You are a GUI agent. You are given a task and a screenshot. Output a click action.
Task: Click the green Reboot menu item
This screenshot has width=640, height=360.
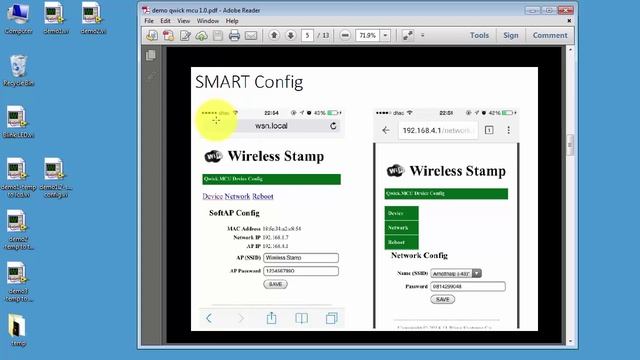tap(401, 242)
